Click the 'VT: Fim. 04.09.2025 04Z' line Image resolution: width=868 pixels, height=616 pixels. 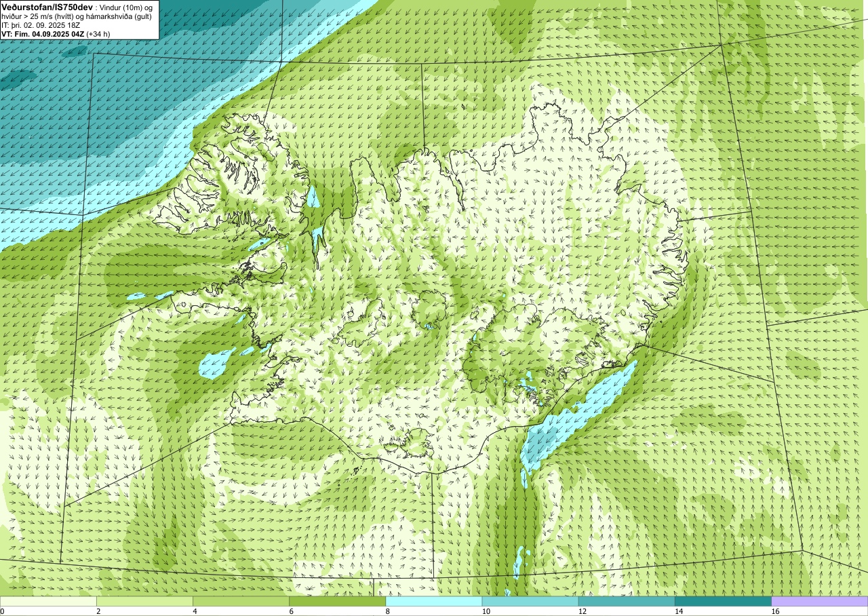pos(56,34)
